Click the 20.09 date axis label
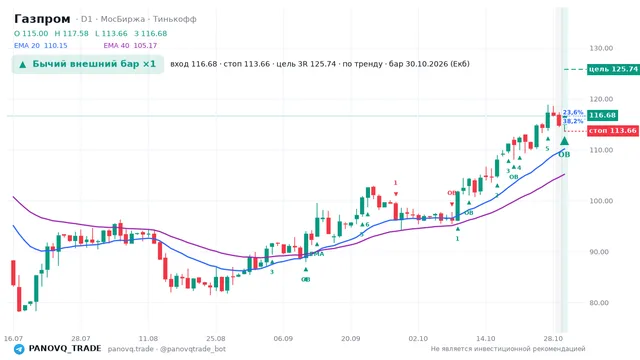 click(x=351, y=339)
